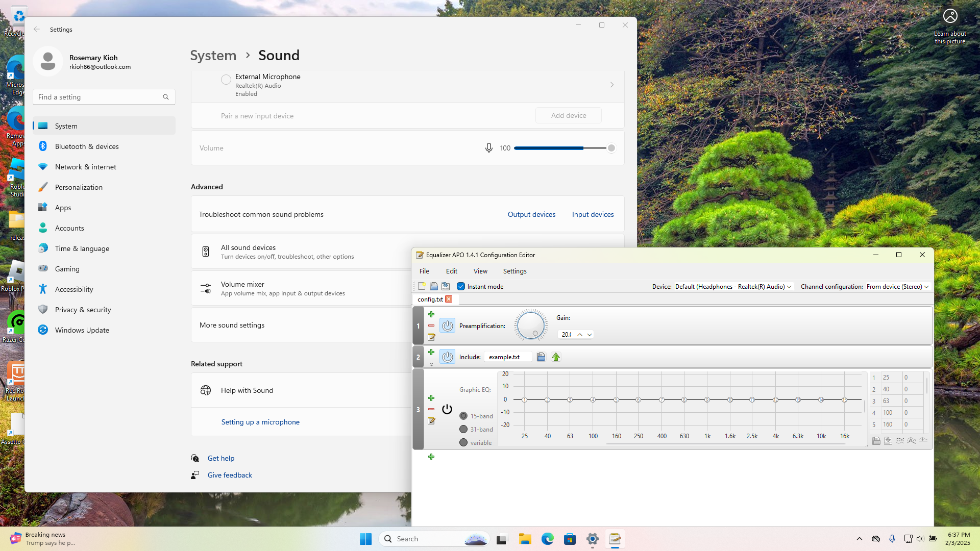Open the Setting up a microphone link
This screenshot has height=551, width=980.
[x=260, y=422]
